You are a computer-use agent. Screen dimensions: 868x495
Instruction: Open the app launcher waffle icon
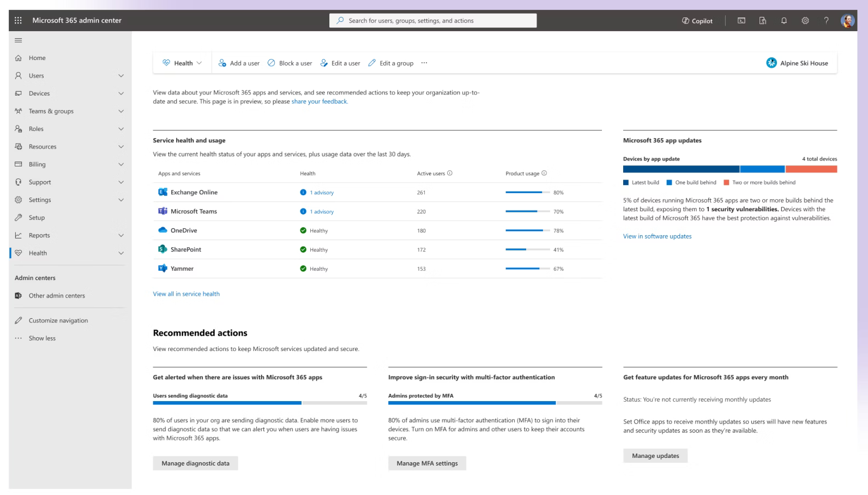18,20
